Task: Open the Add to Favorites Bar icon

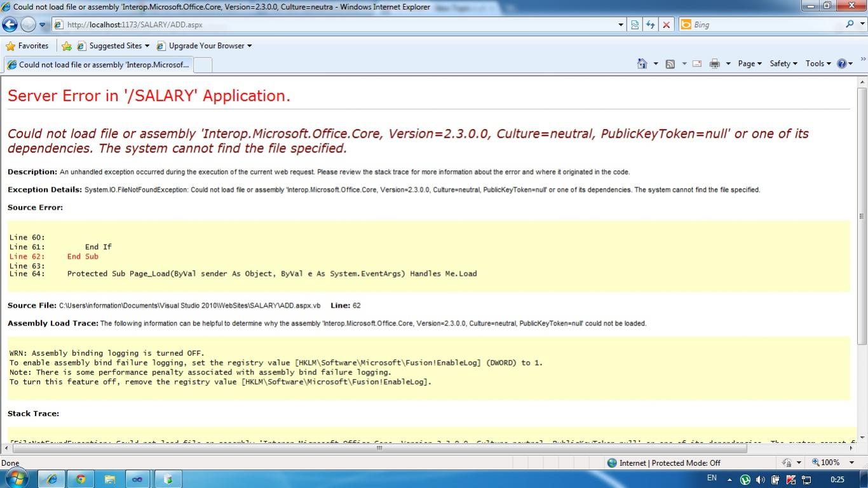Action: 67,46
